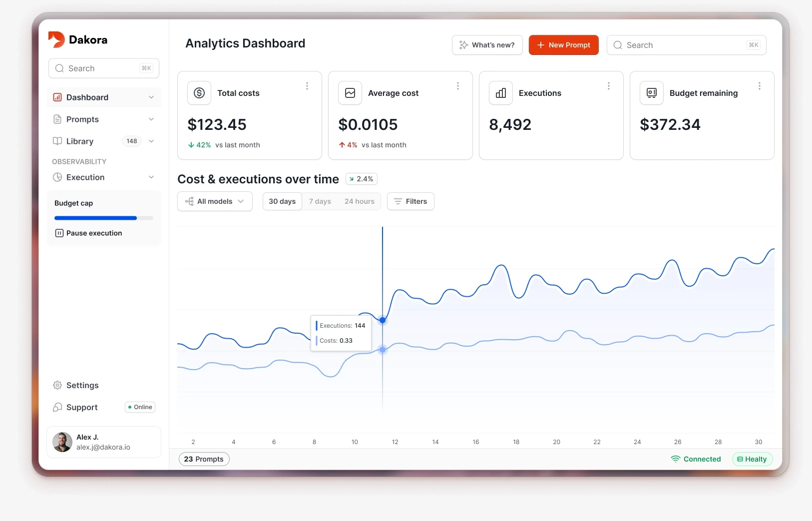Viewport: 812px width, 521px height.
Task: Click the Prompts sidebar icon
Action: tap(57, 119)
